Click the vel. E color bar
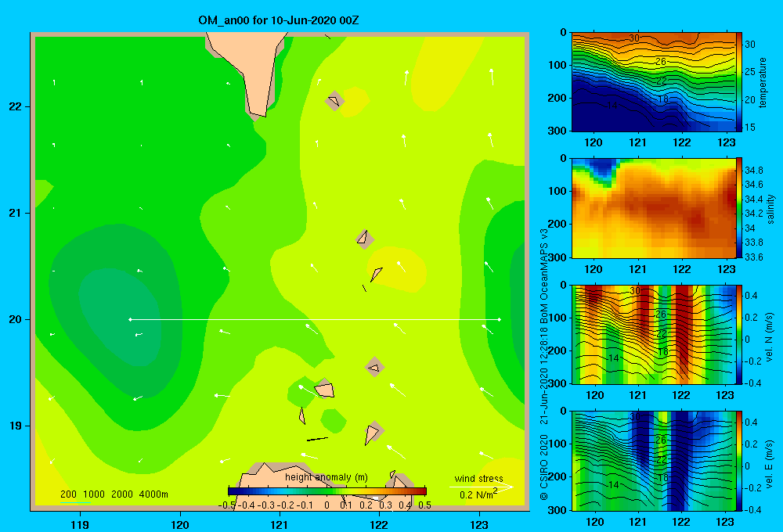The height and width of the screenshot is (532, 783). pyautogui.click(x=739, y=461)
